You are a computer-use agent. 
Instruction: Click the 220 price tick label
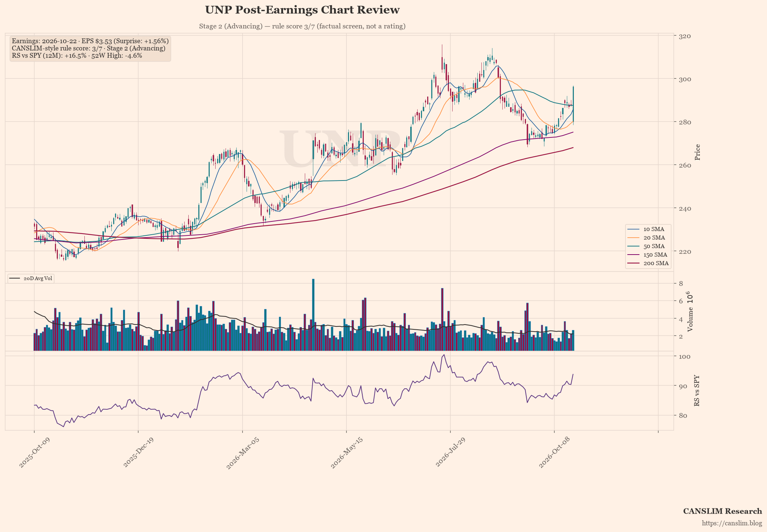(x=685, y=251)
